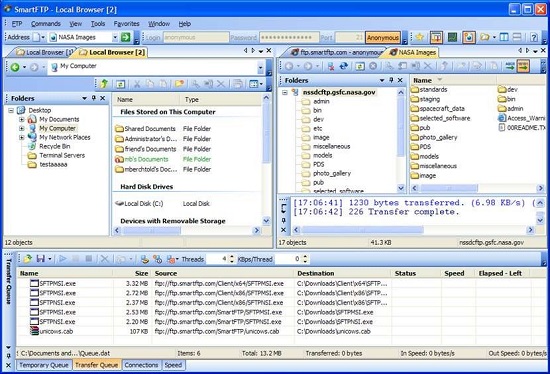
Task: Sort transfer queue by Destination column
Action: coord(342,273)
